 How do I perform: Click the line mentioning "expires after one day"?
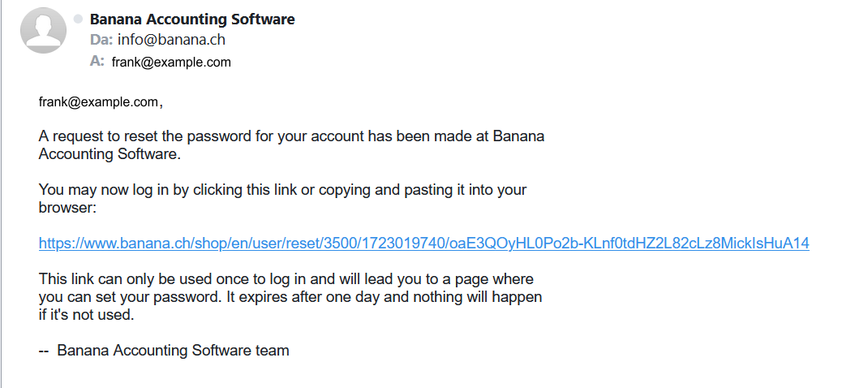pos(290,297)
